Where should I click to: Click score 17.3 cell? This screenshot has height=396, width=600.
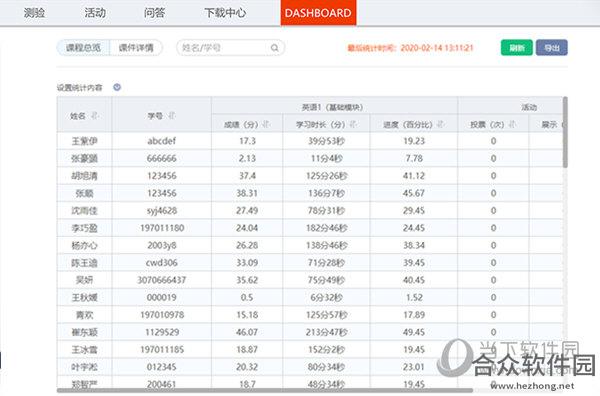[x=247, y=141]
